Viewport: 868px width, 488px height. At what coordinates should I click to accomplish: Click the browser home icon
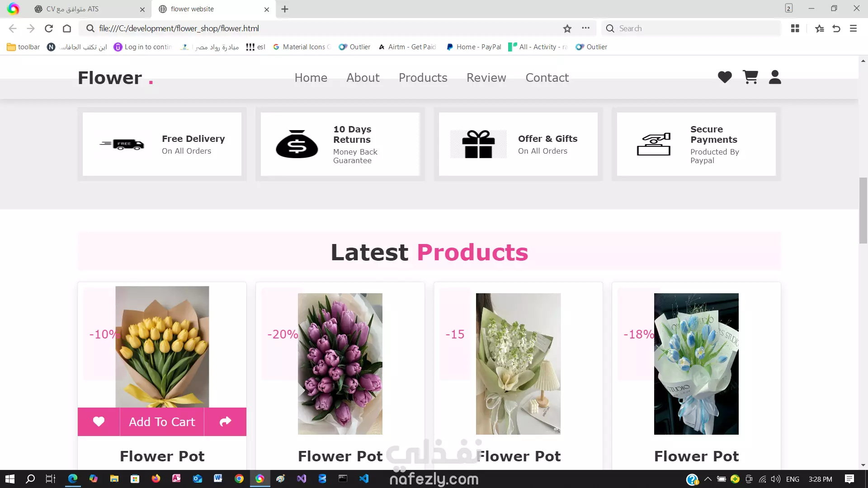point(67,28)
